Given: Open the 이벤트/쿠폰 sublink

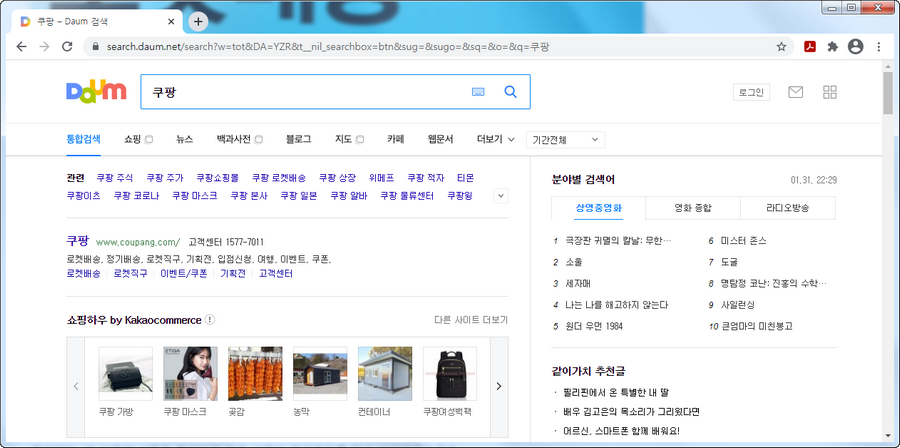Looking at the screenshot, I should 184,274.
